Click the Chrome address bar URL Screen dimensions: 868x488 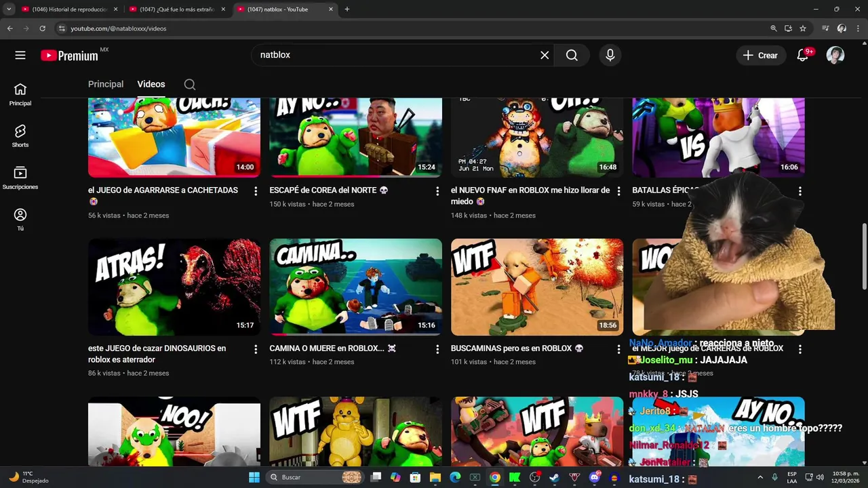point(119,28)
